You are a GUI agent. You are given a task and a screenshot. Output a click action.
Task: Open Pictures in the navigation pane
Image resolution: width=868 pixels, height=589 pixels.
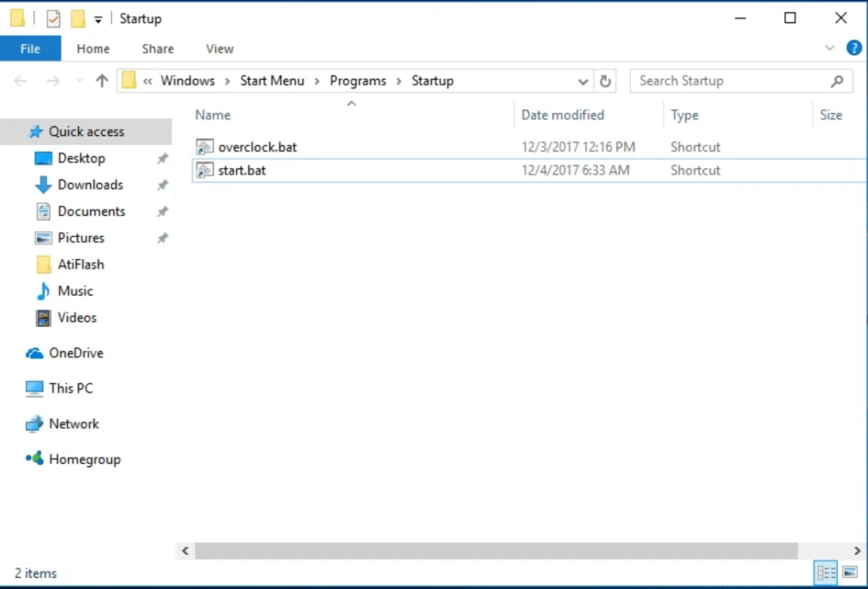coord(80,238)
